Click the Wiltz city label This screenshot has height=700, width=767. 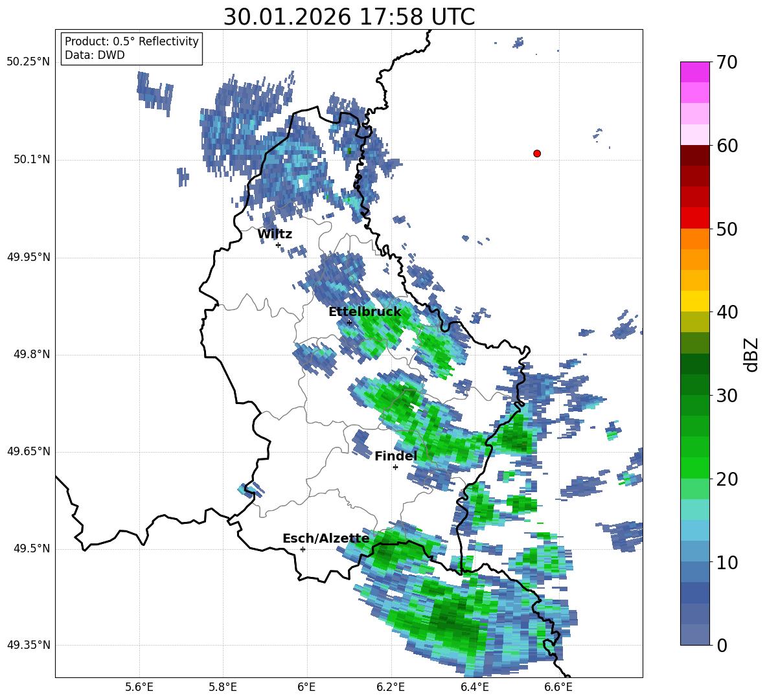275,234
